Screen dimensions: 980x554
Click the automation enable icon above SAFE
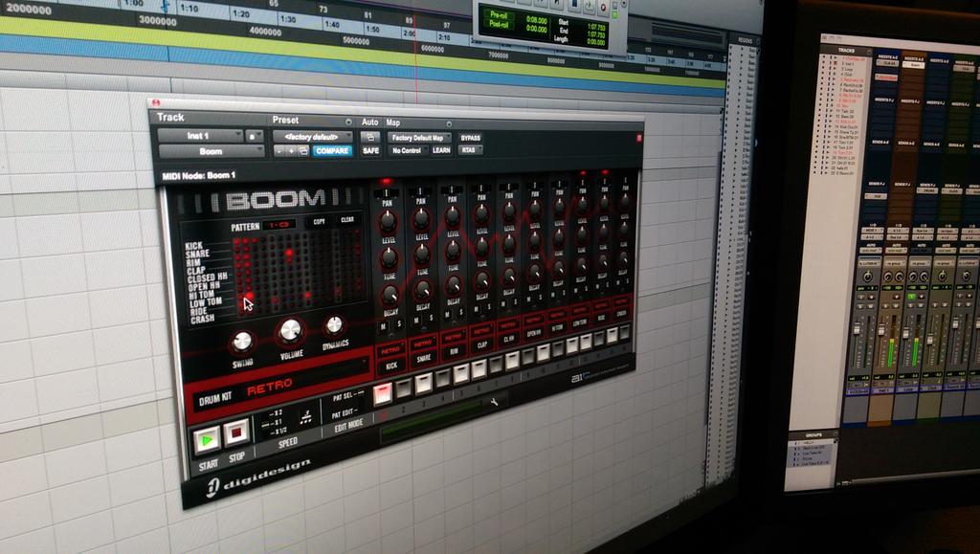[370, 137]
